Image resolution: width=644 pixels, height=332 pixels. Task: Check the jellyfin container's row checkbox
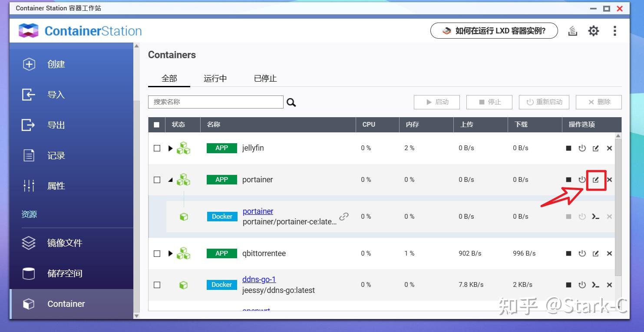pyautogui.click(x=157, y=148)
